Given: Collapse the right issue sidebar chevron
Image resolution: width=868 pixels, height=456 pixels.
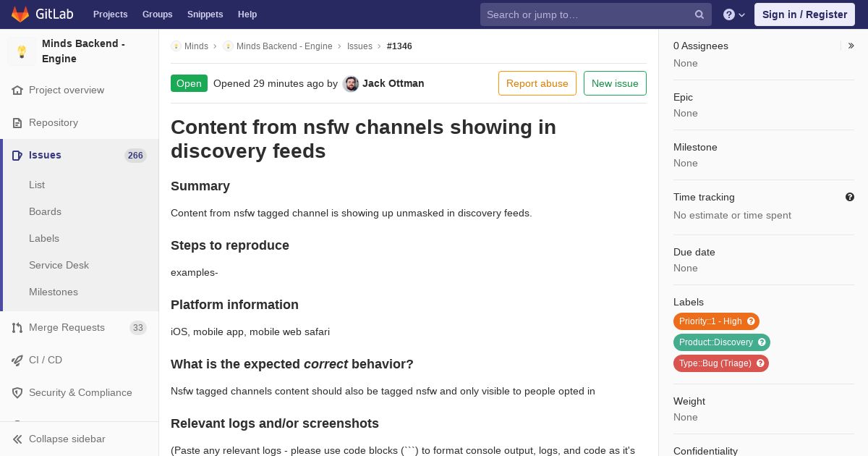Looking at the screenshot, I should coord(851,46).
